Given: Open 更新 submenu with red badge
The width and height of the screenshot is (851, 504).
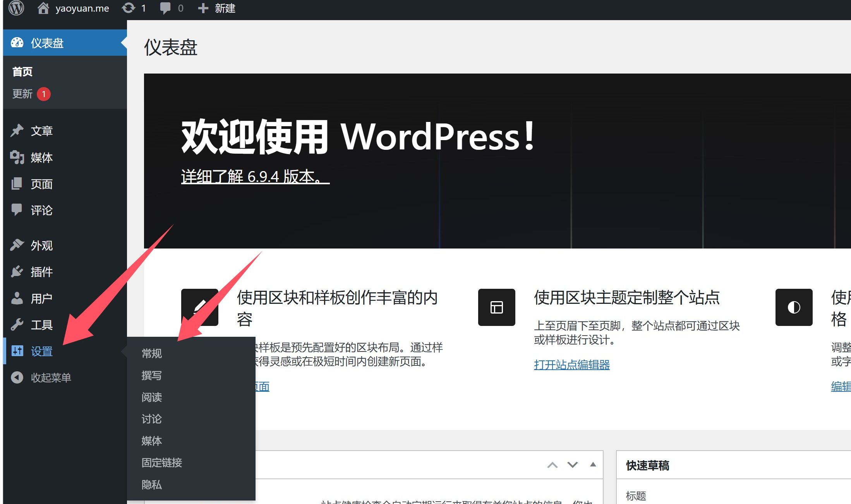Looking at the screenshot, I should tap(22, 94).
